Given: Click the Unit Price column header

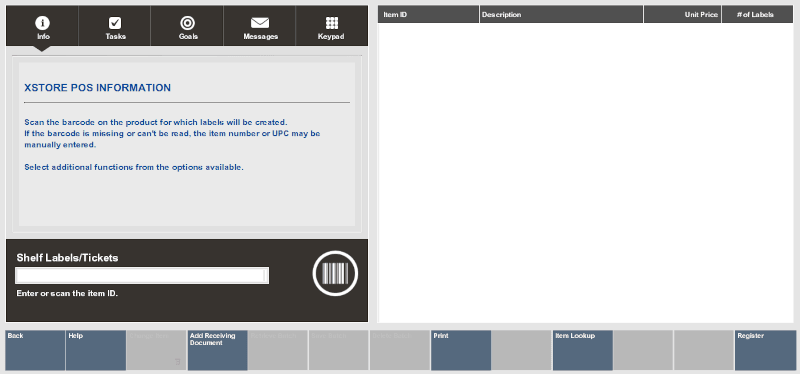Looking at the screenshot, I should tap(683, 15).
